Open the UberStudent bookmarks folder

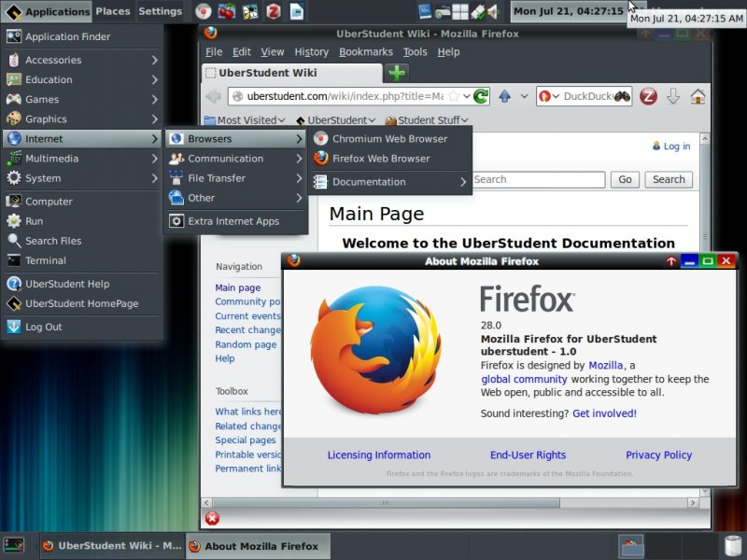click(x=335, y=120)
